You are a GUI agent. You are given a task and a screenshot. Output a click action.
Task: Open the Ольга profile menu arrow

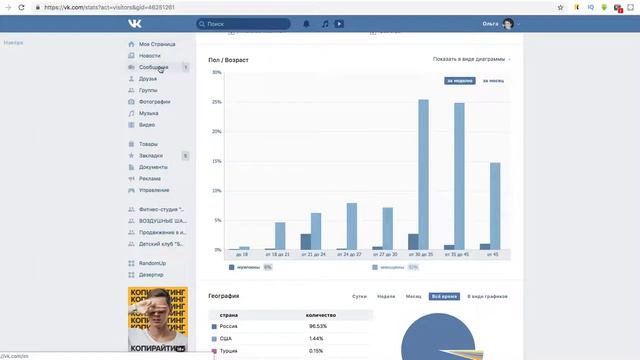coord(518,24)
